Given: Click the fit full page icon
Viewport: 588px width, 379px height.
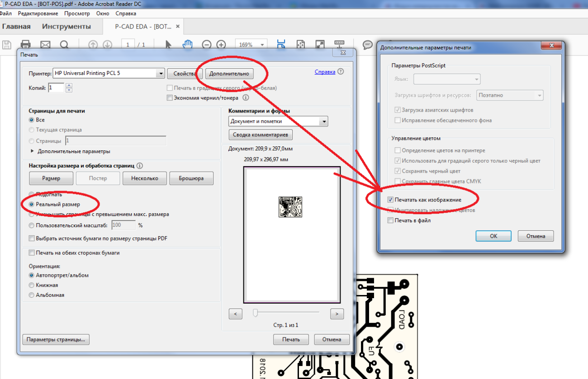Looking at the screenshot, I should 301,45.
